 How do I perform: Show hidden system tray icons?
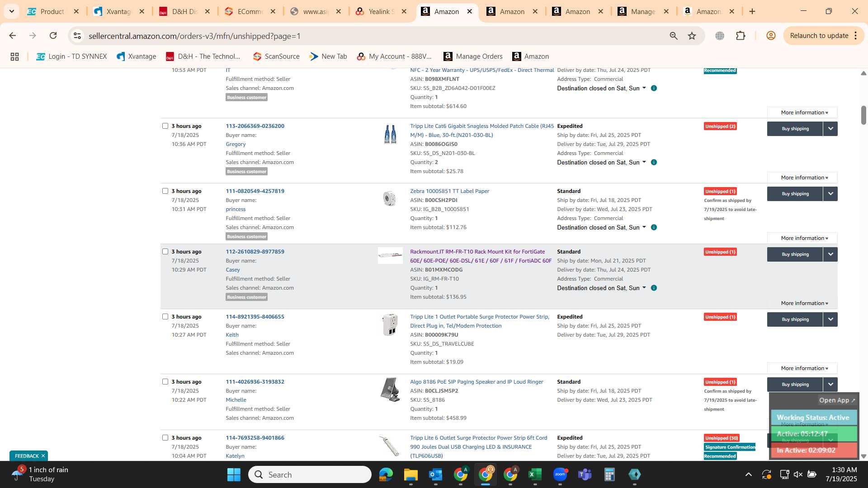(749, 474)
